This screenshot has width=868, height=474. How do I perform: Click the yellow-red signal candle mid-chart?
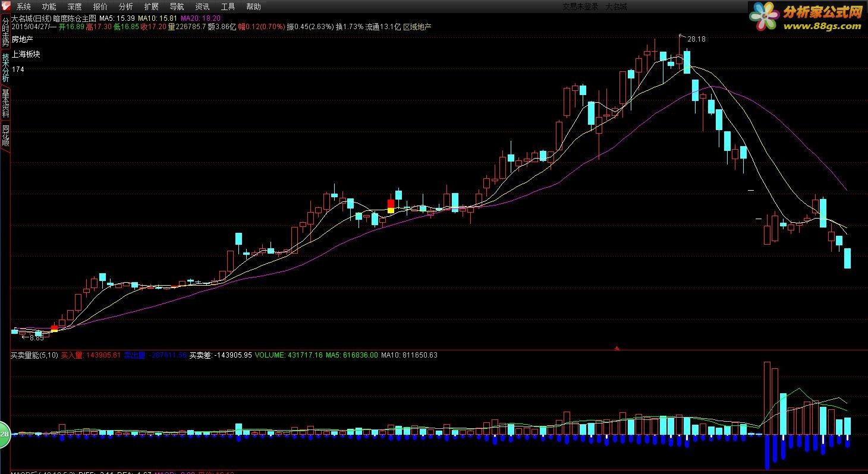(x=391, y=206)
